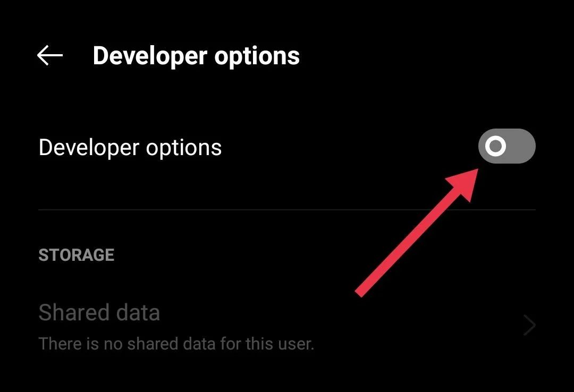Tap the right-facing arrow beside Shared data
The image size is (574, 392).
coord(529,325)
